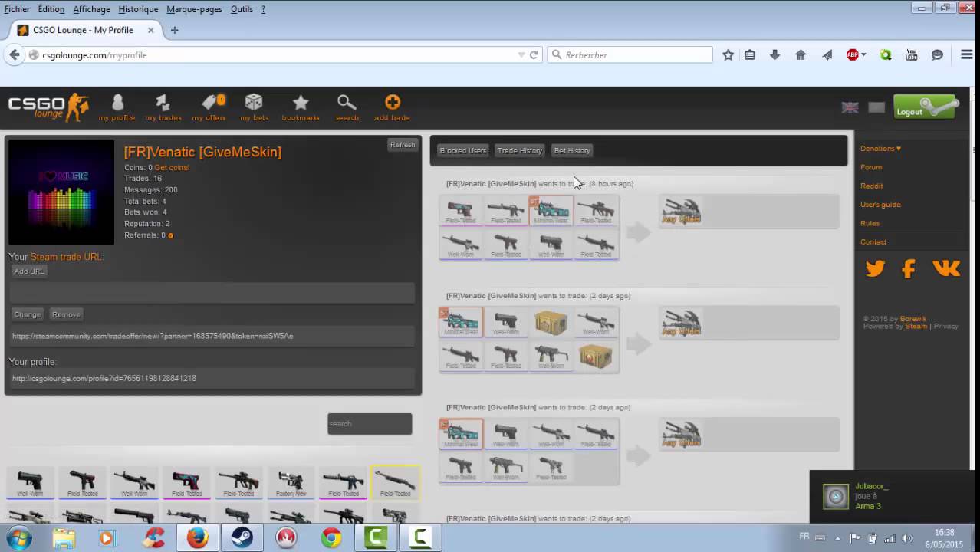Click the Firefox Rechercher search field
Image resolution: width=980 pixels, height=552 pixels.
coord(630,55)
